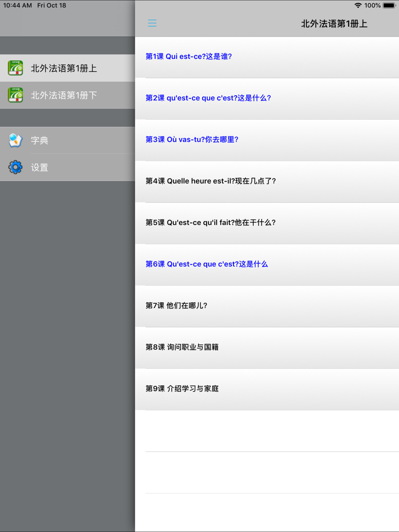
Task: Tap the hamburger menu icon
Action: point(152,23)
